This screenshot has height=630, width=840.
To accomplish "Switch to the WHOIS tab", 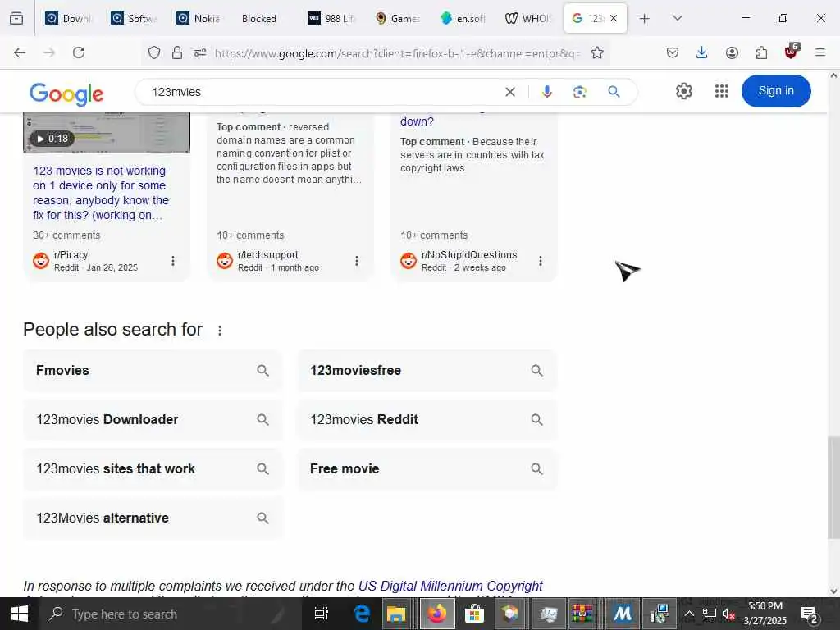I will click(528, 18).
